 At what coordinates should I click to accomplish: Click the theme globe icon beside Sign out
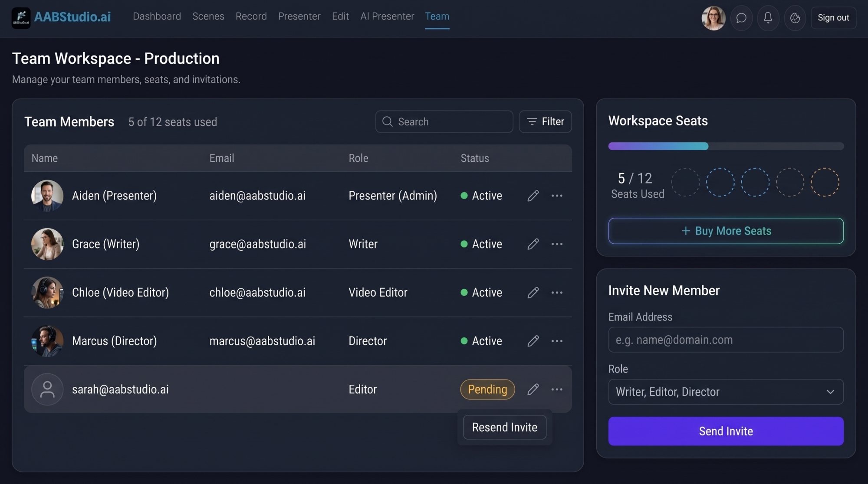pos(795,18)
